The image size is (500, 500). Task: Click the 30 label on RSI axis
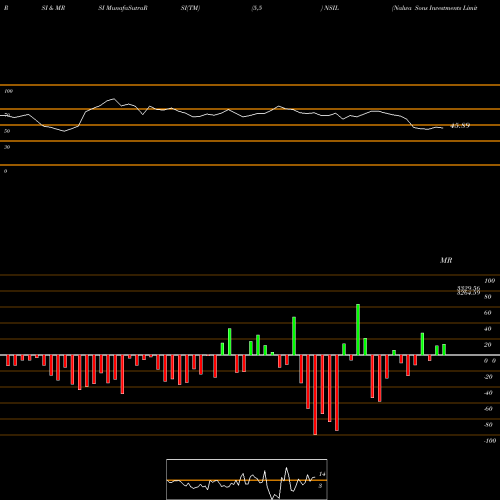click(x=7, y=147)
